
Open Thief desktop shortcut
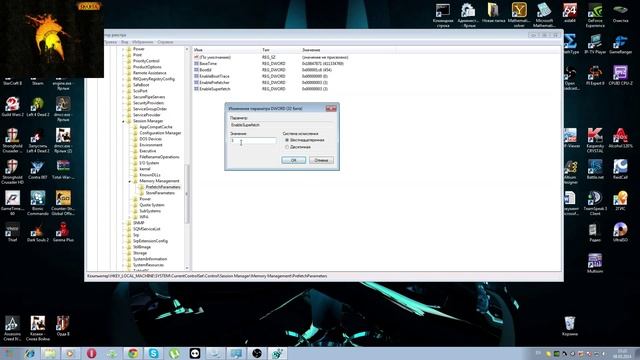point(12,232)
